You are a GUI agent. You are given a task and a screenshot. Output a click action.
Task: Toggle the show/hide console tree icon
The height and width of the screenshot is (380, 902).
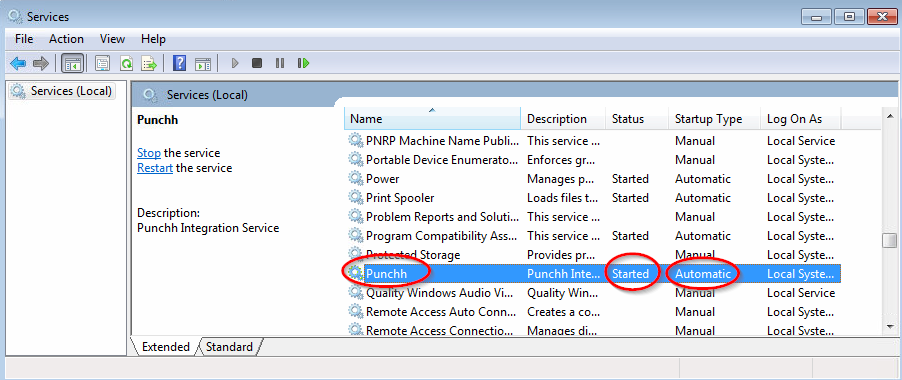72,63
